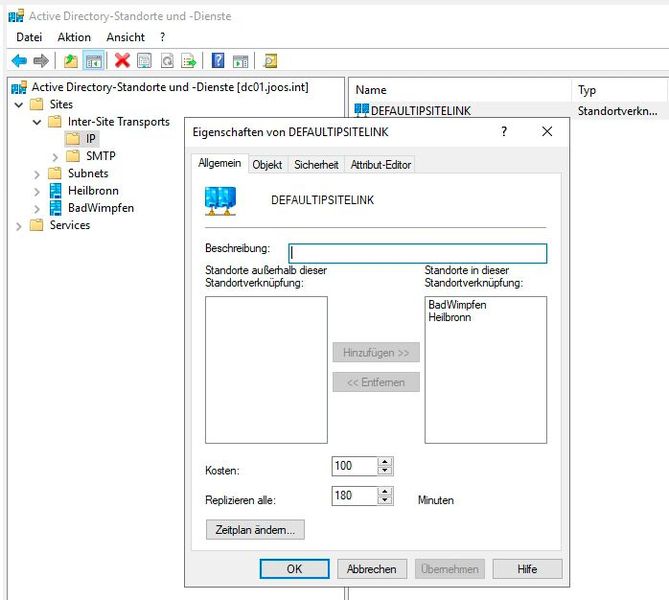The width and height of the screenshot is (669, 600).
Task: Open Properties via the toolbar icon
Action: tap(144, 61)
